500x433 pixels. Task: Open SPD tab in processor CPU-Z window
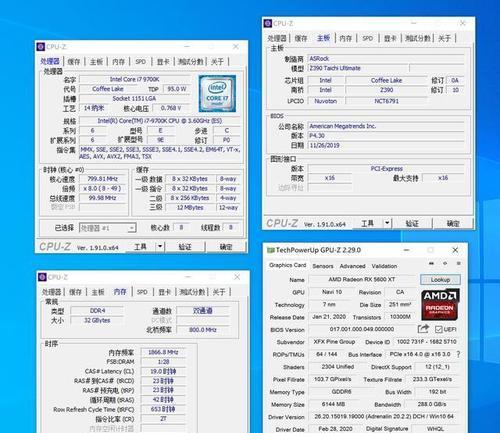tap(141, 62)
